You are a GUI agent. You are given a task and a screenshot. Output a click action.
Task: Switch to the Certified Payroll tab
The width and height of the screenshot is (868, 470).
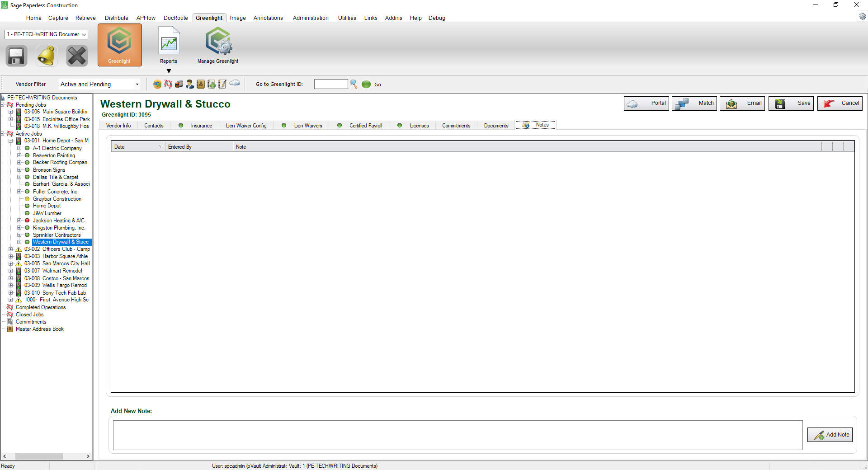coord(360,126)
